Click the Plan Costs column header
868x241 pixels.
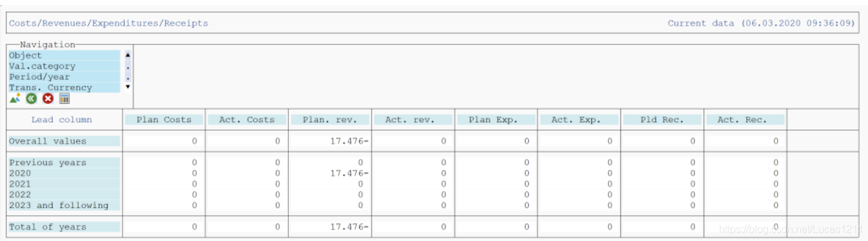[x=164, y=120]
